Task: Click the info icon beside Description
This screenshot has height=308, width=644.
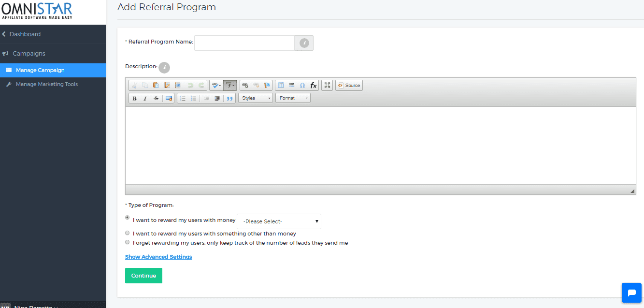Action: [164, 67]
